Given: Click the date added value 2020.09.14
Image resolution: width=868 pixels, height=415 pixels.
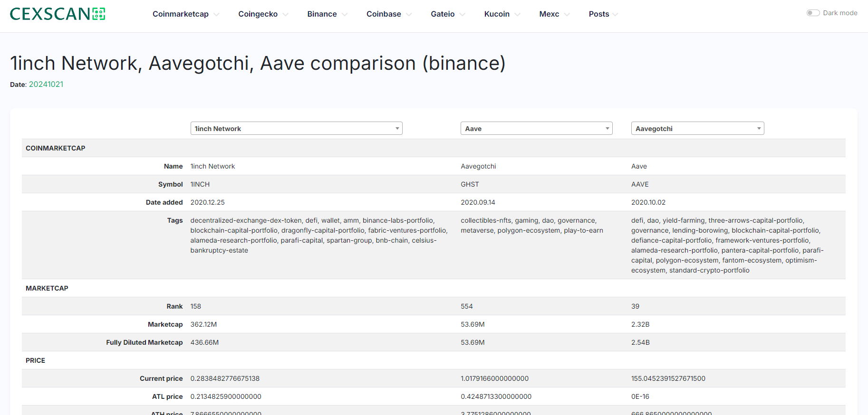Looking at the screenshot, I should coord(478,202).
